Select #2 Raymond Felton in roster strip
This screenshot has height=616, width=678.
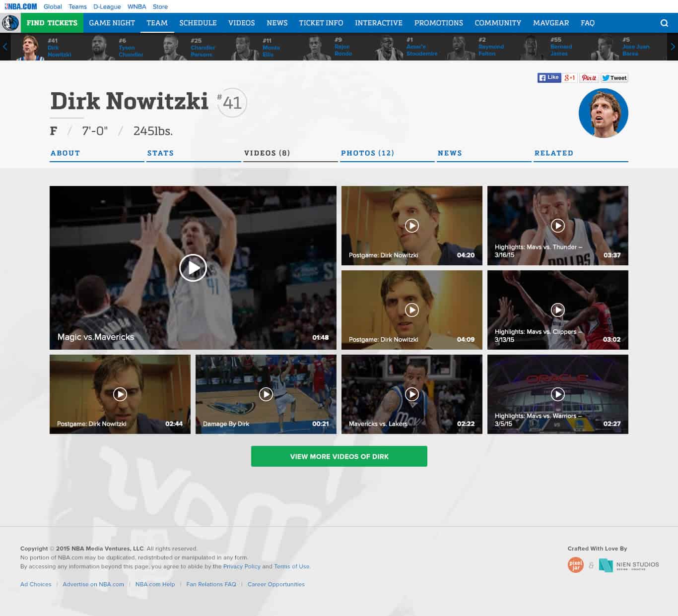point(476,47)
